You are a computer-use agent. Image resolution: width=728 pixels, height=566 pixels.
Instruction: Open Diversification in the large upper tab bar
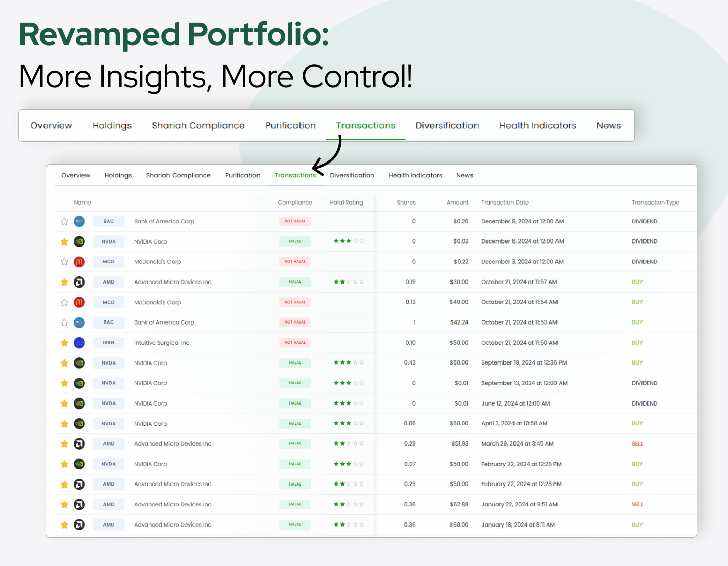[x=447, y=125]
